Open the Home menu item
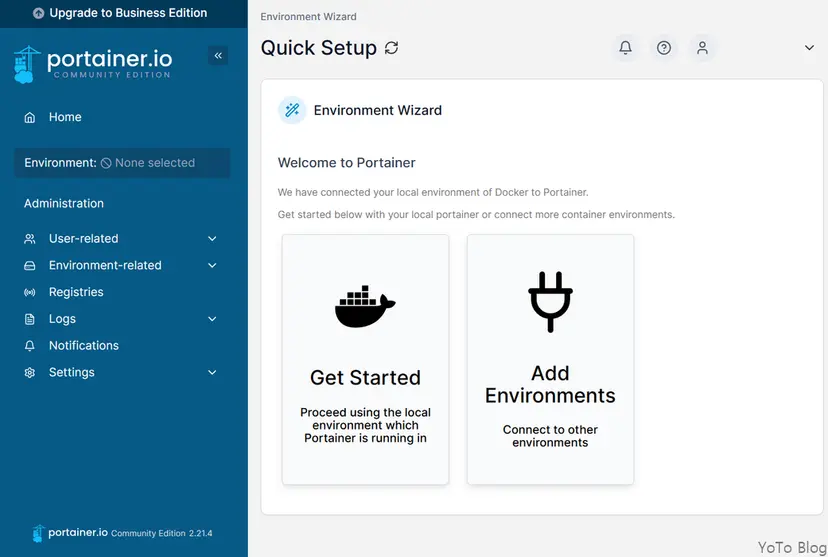The height and width of the screenshot is (557, 828). [x=121, y=117]
